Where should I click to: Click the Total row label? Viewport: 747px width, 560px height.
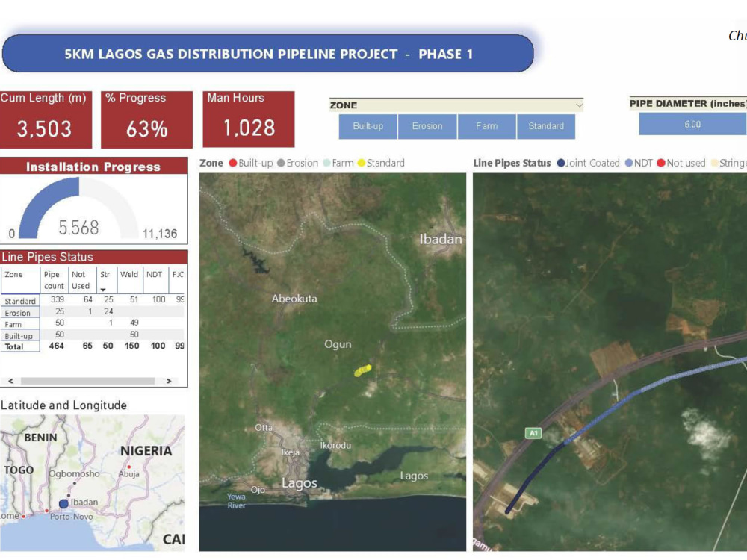[x=13, y=346]
